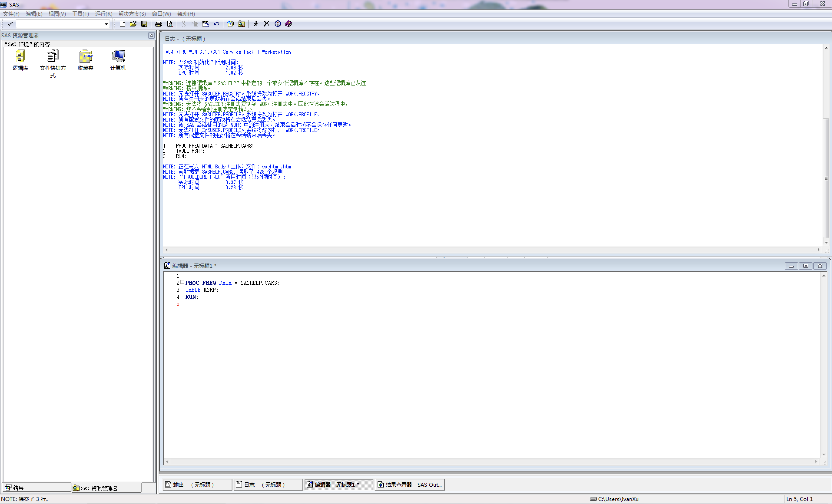Switch to the 结果 tab at bottom left
The width and height of the screenshot is (832, 504).
pos(18,488)
